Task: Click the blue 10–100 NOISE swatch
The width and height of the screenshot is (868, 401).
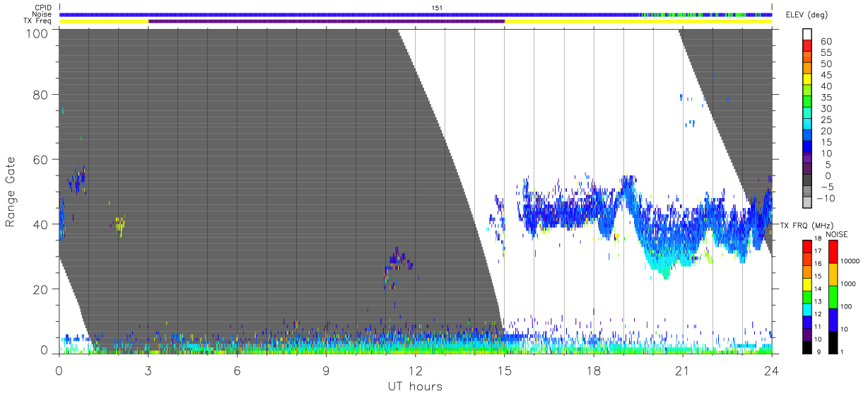Action: [x=833, y=319]
